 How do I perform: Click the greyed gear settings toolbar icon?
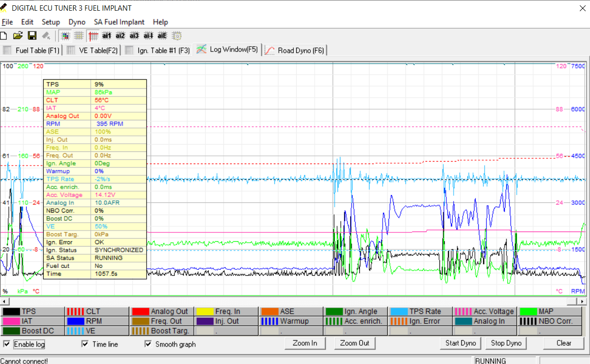tap(177, 35)
